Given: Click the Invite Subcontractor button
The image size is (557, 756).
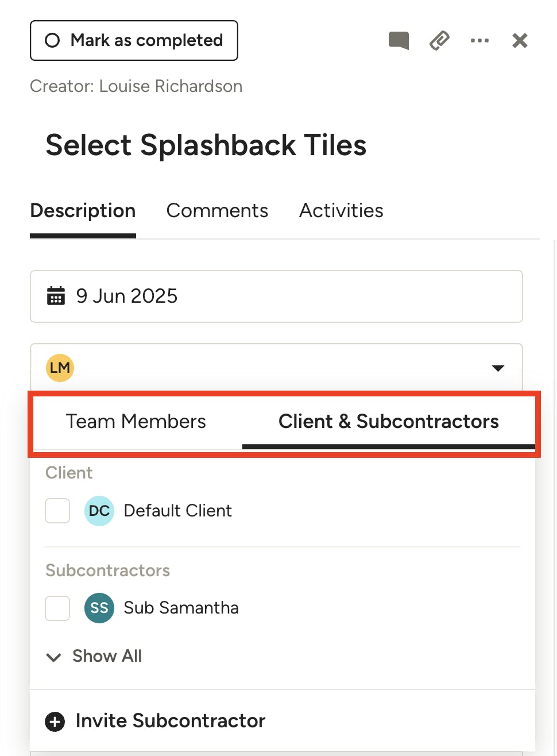Looking at the screenshot, I should point(171,721).
